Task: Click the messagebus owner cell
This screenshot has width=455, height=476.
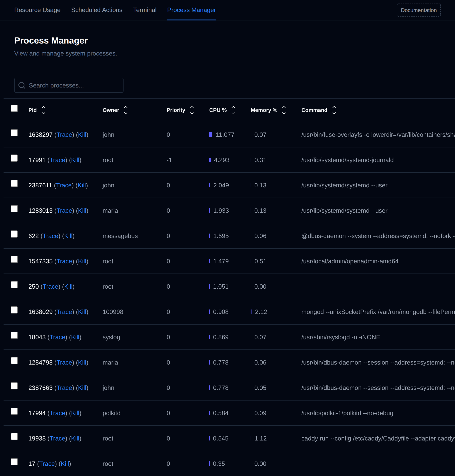Action: 120,236
